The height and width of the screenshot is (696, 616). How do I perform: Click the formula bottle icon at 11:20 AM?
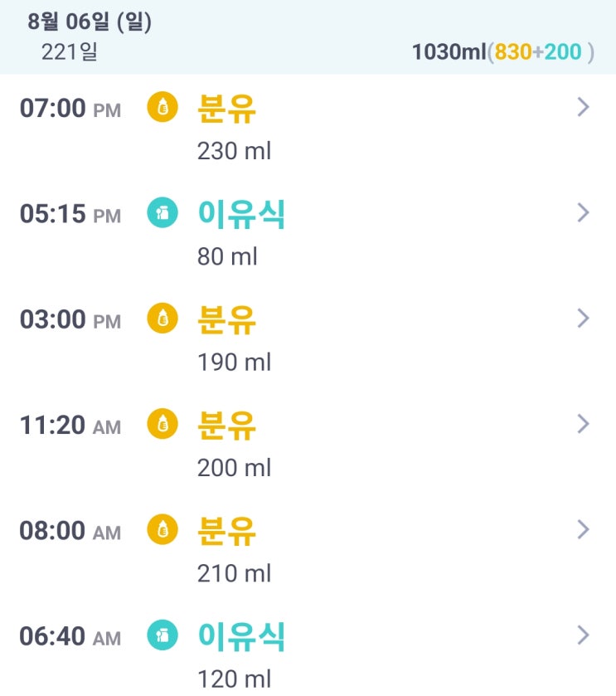point(162,425)
